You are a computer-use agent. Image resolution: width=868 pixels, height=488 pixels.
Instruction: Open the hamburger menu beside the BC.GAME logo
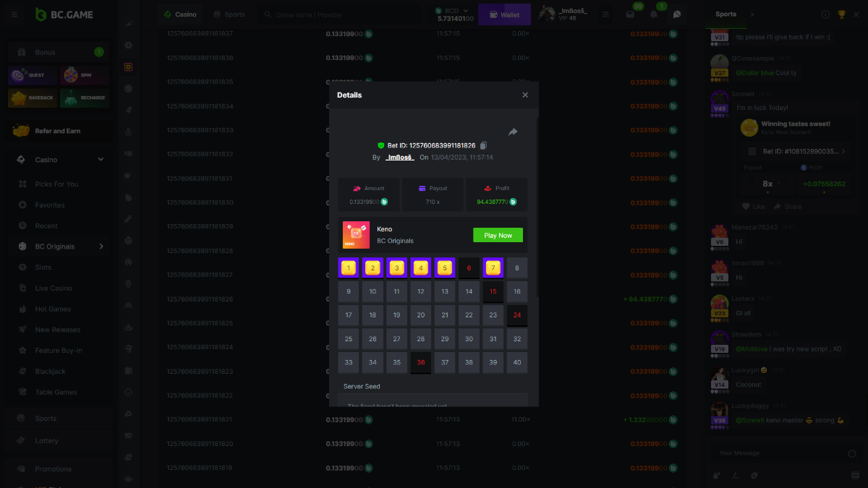pos(15,14)
